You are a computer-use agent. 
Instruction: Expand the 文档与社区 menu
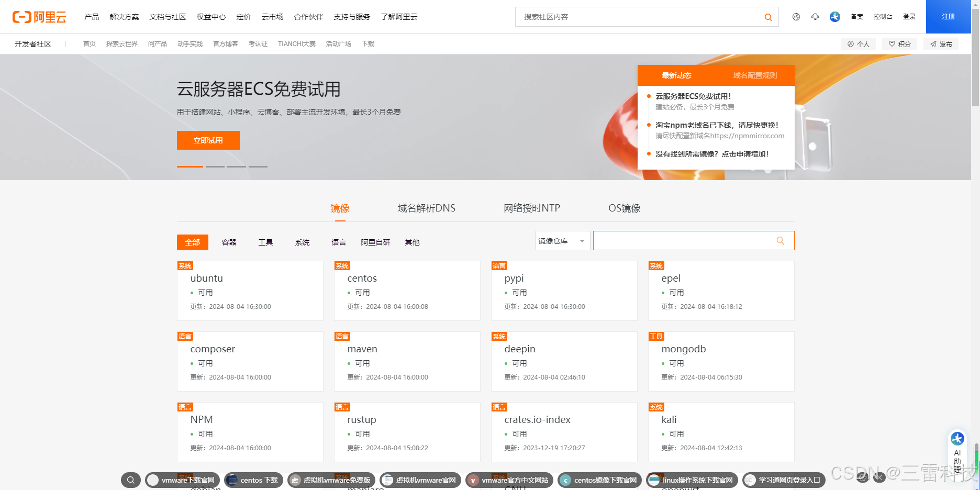pos(168,17)
